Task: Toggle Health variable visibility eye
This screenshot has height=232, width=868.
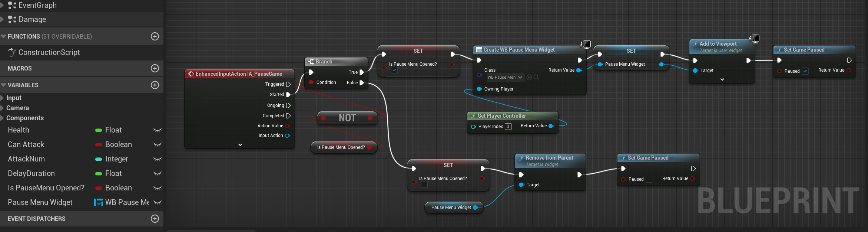Action: coord(158,130)
